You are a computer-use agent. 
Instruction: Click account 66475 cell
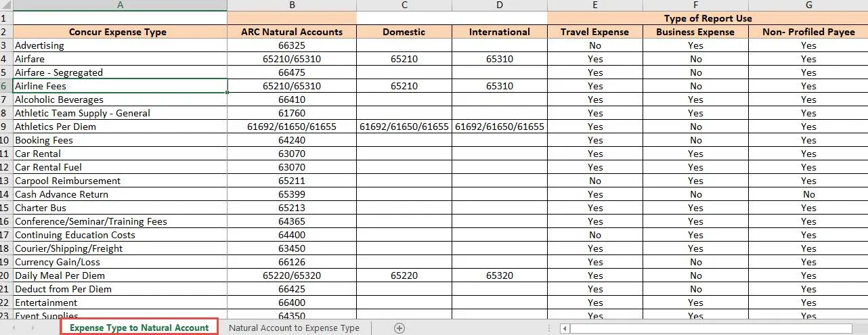point(292,72)
